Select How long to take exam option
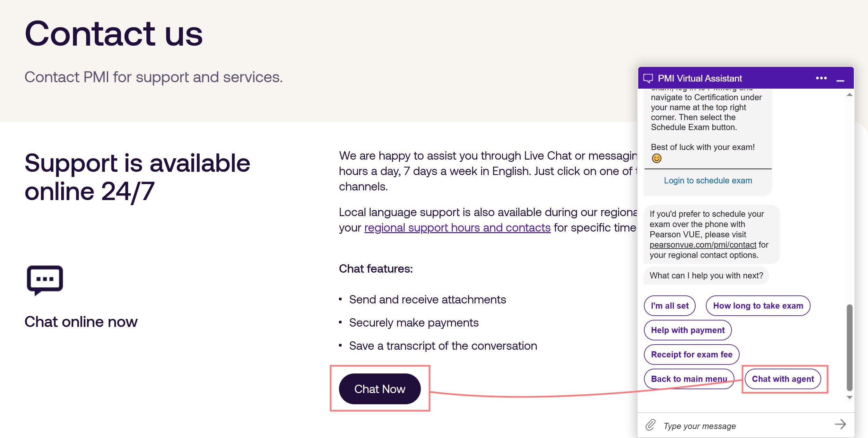 (x=758, y=305)
